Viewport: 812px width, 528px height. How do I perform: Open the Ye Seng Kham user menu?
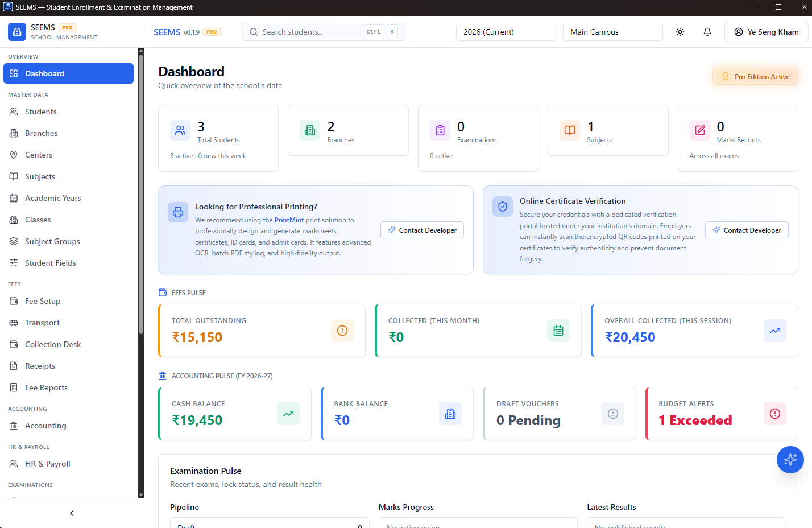766,32
